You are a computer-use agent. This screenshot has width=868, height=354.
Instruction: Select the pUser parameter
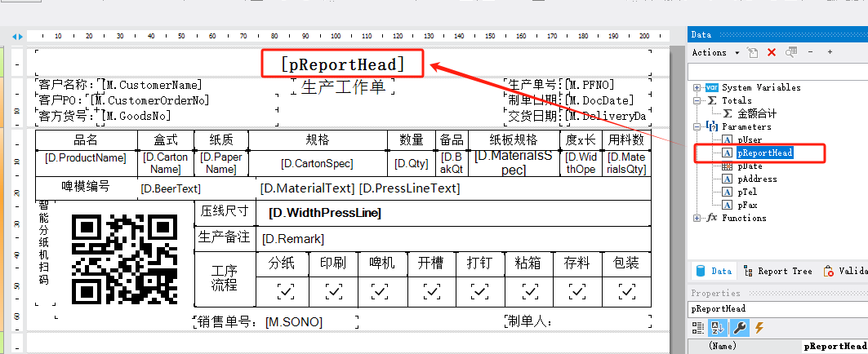(750, 140)
